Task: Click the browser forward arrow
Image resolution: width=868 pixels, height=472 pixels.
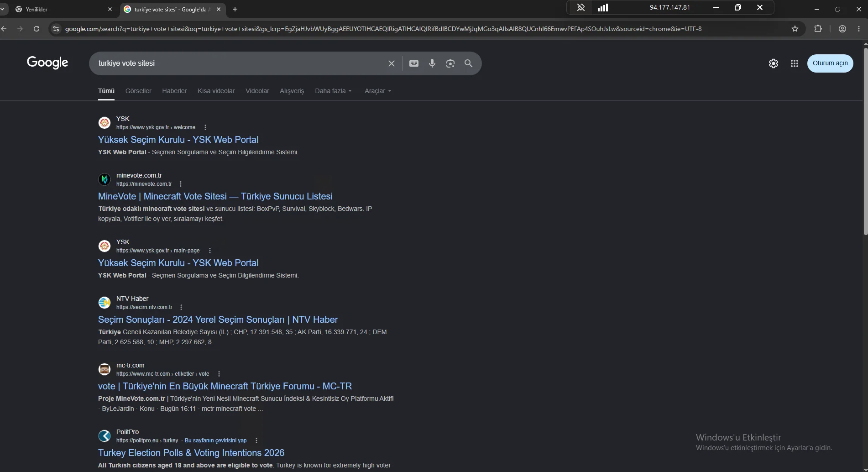Action: (x=20, y=29)
